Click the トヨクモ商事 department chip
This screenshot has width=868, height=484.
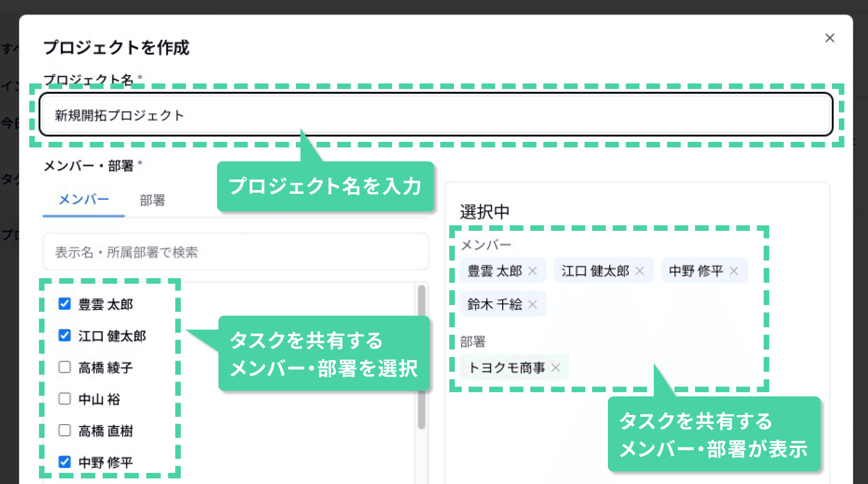508,367
